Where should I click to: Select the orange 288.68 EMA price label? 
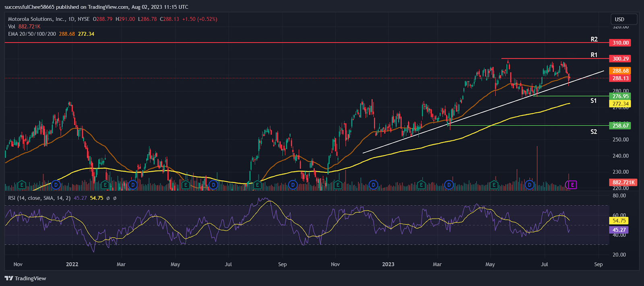[x=620, y=71]
